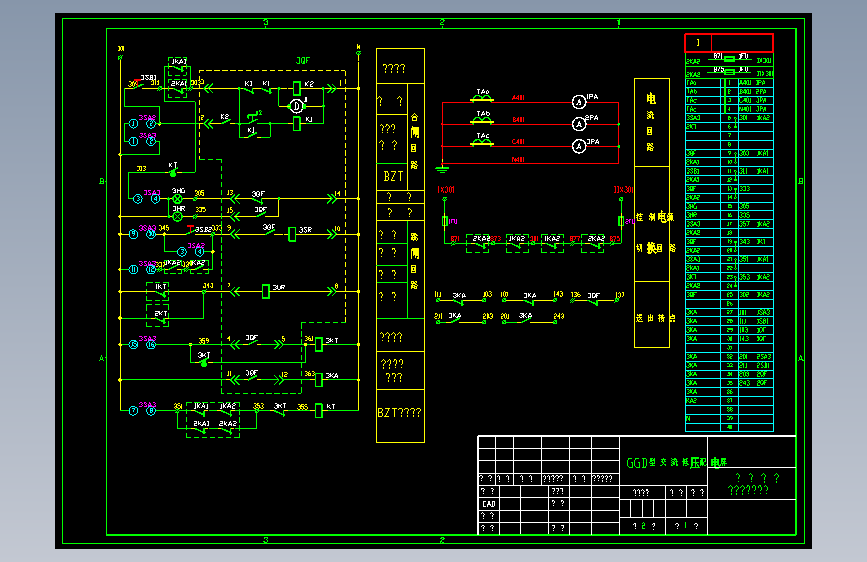Click the 2PA ammeter symbol

pos(578,123)
